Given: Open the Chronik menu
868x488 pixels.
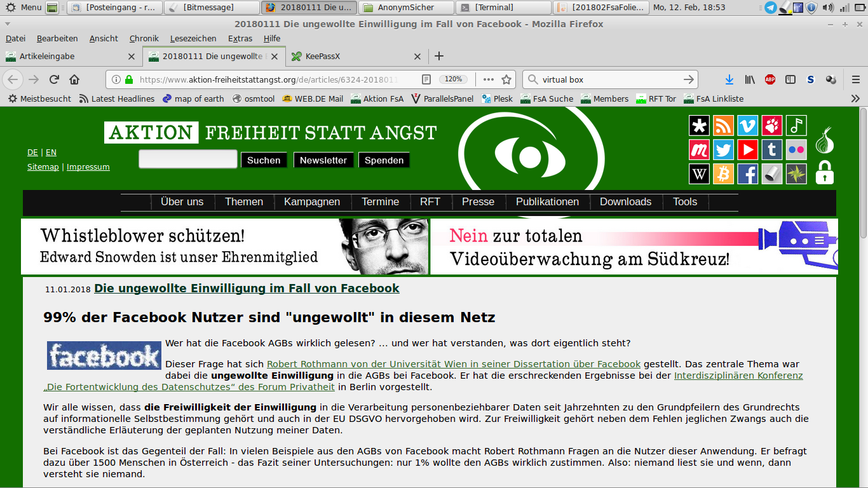Looking at the screenshot, I should [x=144, y=39].
